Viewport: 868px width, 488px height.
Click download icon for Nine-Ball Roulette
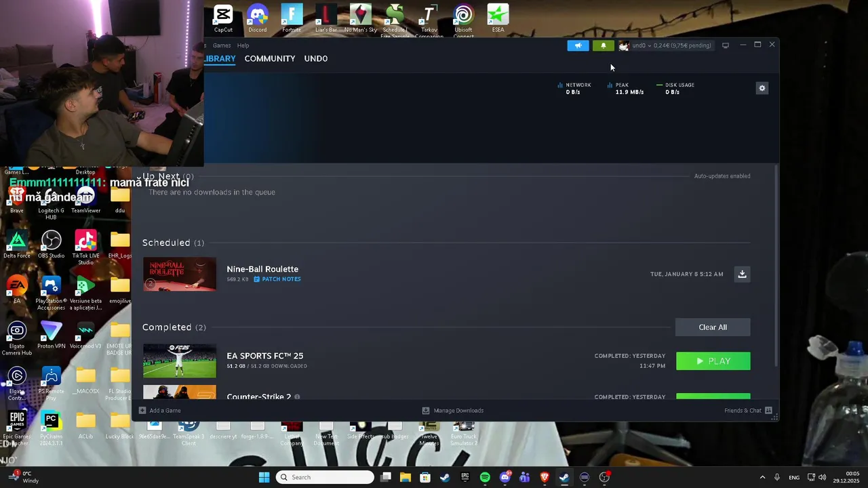(742, 274)
